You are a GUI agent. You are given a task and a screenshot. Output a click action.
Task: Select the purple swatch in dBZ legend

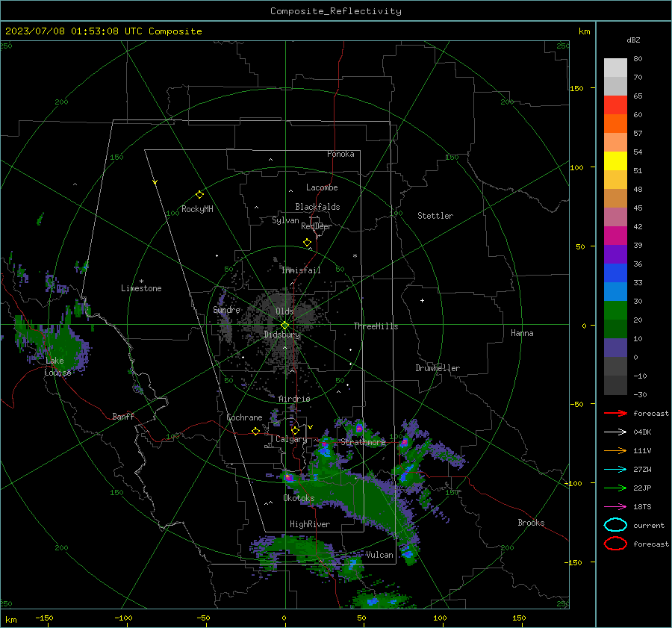pos(615,254)
